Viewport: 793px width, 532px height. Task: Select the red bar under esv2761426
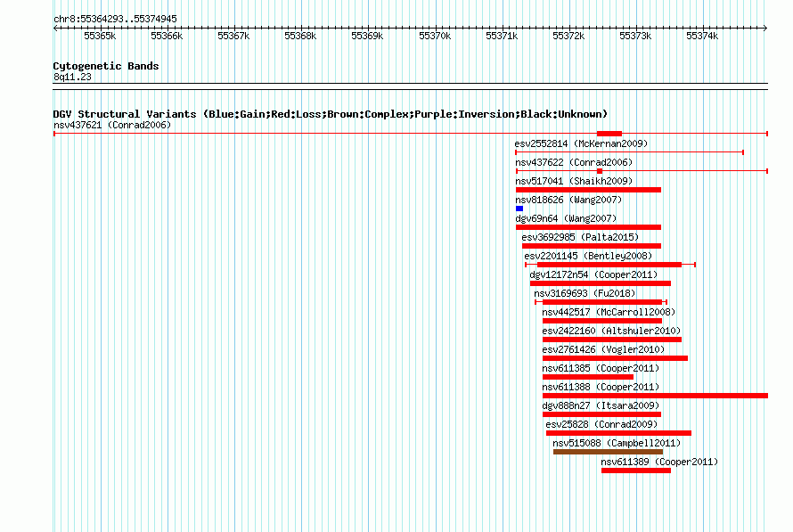coord(616,358)
